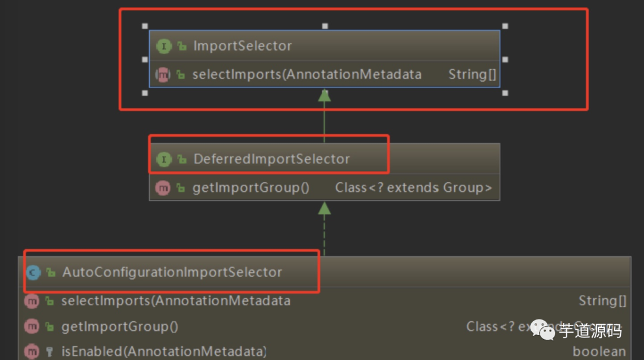Image resolution: width=644 pixels, height=360 pixels.
Task: Select isEnabled(AnnotationMetadata) method row
Action: point(163,352)
